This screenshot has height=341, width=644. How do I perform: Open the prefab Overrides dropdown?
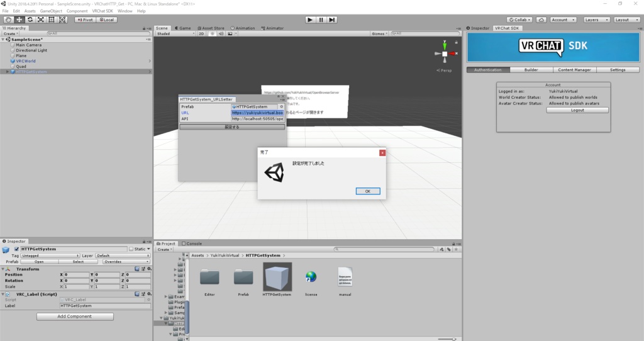tap(126, 262)
